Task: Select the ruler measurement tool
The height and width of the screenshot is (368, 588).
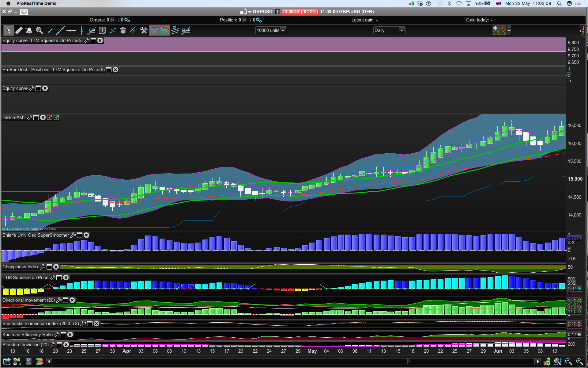Action: click(19, 30)
